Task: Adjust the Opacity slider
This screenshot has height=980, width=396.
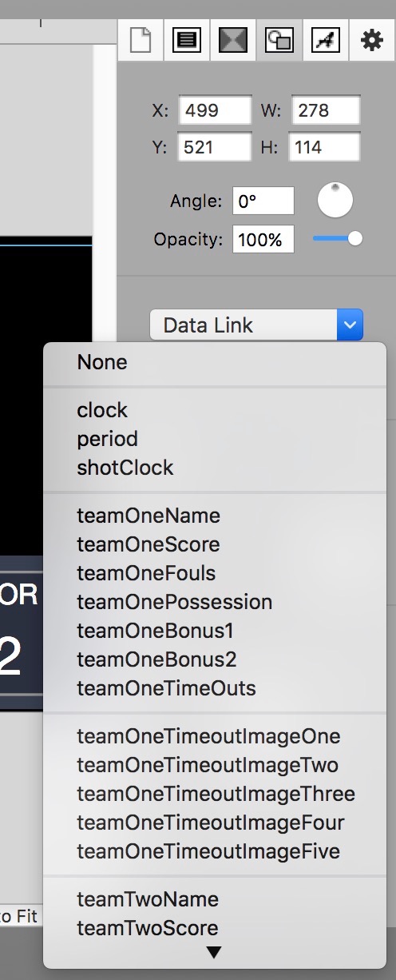Action: click(x=338, y=238)
